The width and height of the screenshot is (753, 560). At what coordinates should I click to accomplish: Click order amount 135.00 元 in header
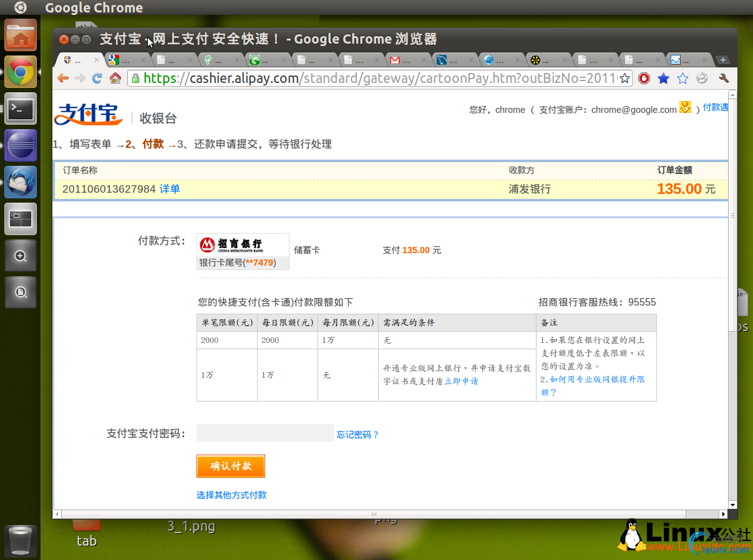686,188
